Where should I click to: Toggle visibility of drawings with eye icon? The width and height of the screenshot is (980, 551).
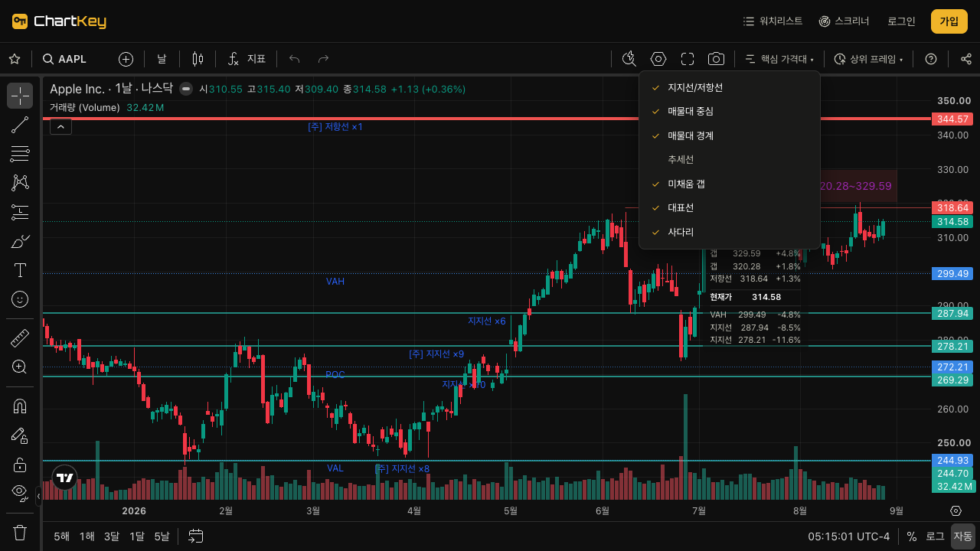[20, 492]
